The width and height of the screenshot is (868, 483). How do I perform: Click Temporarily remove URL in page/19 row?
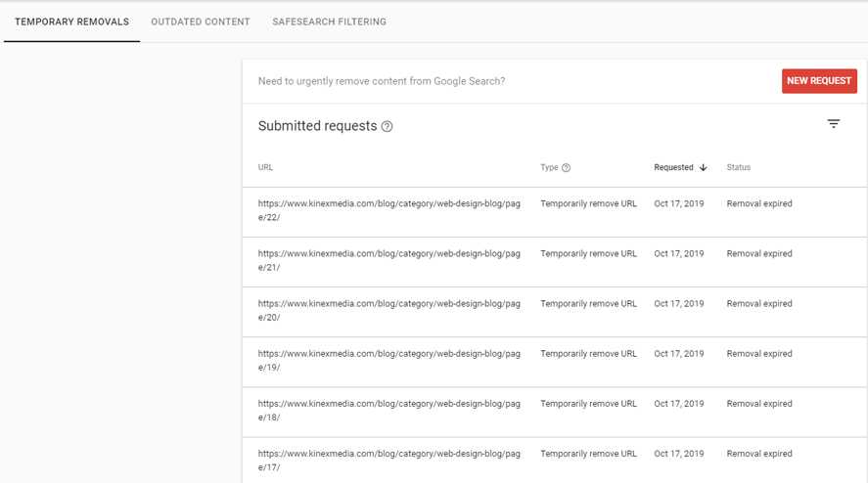click(x=588, y=354)
